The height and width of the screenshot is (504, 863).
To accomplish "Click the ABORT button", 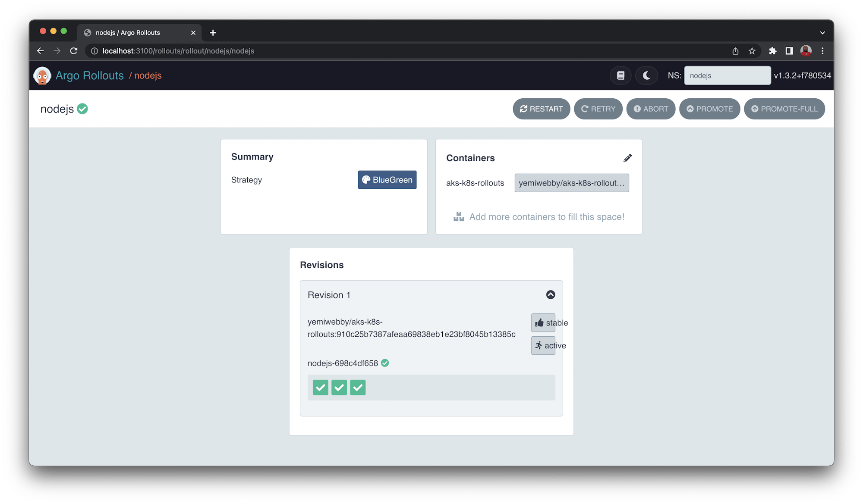I will [x=650, y=109].
